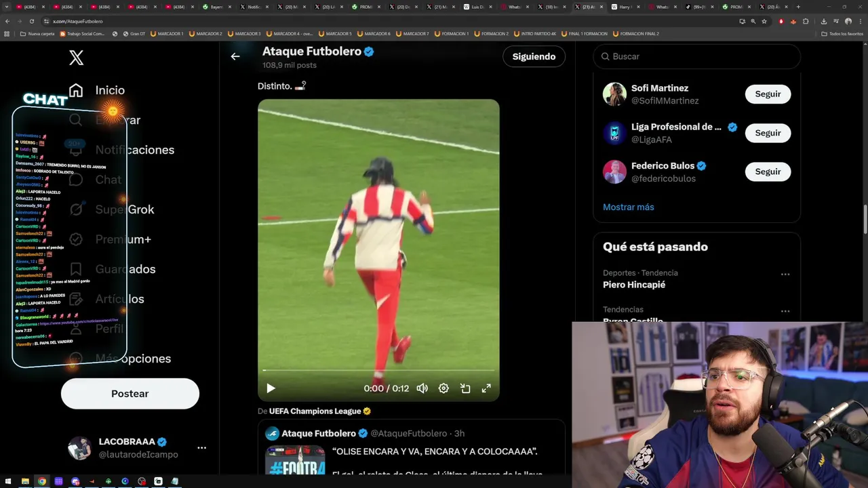Click Siguiendo button for Ataque Futbolero
This screenshot has width=868, height=488.
[x=534, y=56]
